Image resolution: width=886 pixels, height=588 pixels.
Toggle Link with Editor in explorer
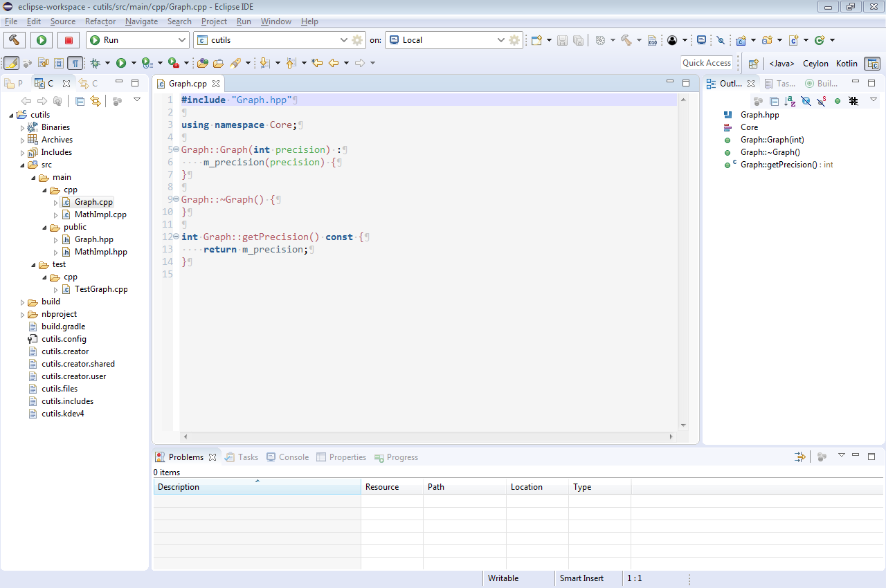(x=96, y=101)
